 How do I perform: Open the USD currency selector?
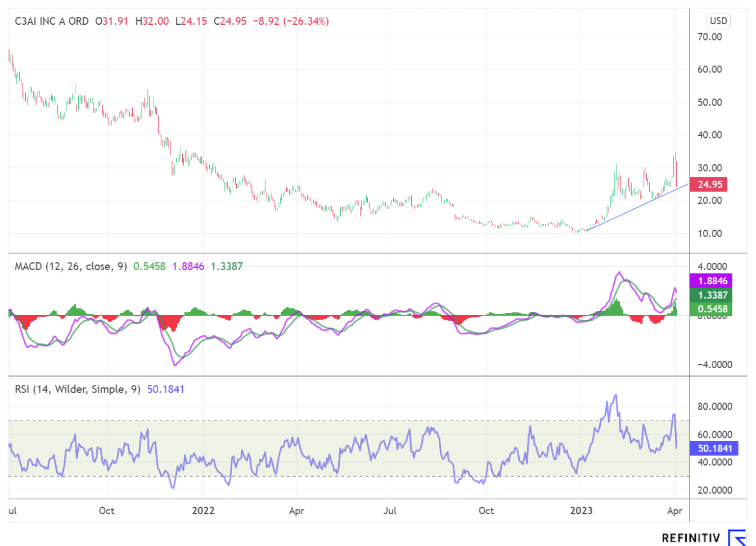(x=718, y=21)
